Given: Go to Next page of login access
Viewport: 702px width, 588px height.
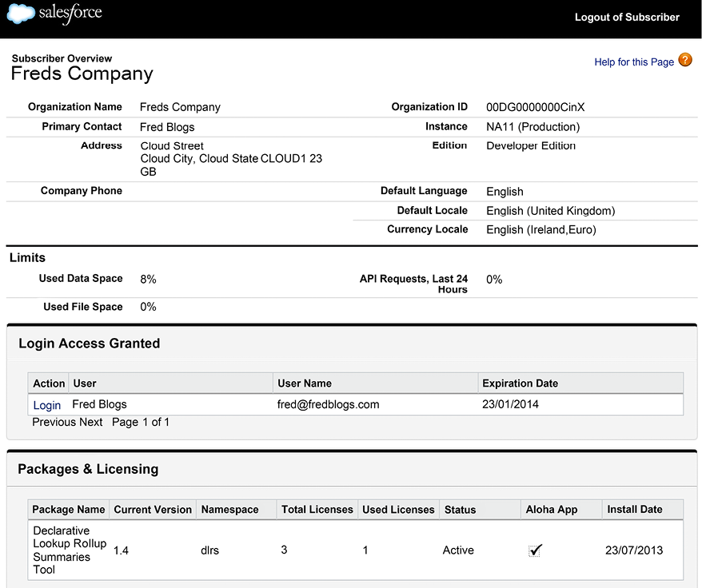Looking at the screenshot, I should pos(91,422).
